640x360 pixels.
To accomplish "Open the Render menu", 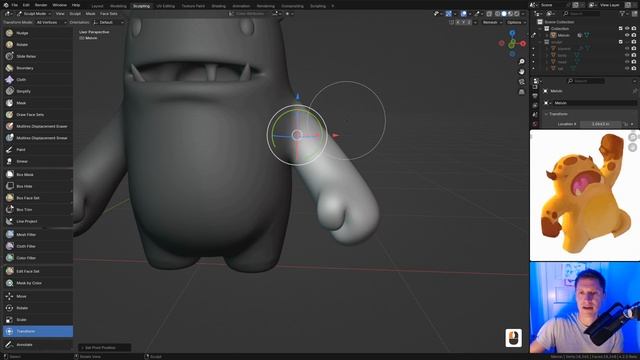I will point(41,5).
